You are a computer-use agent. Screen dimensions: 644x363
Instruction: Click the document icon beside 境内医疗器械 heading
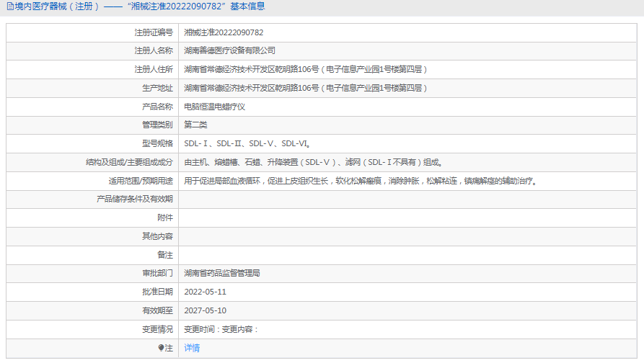[10, 6]
